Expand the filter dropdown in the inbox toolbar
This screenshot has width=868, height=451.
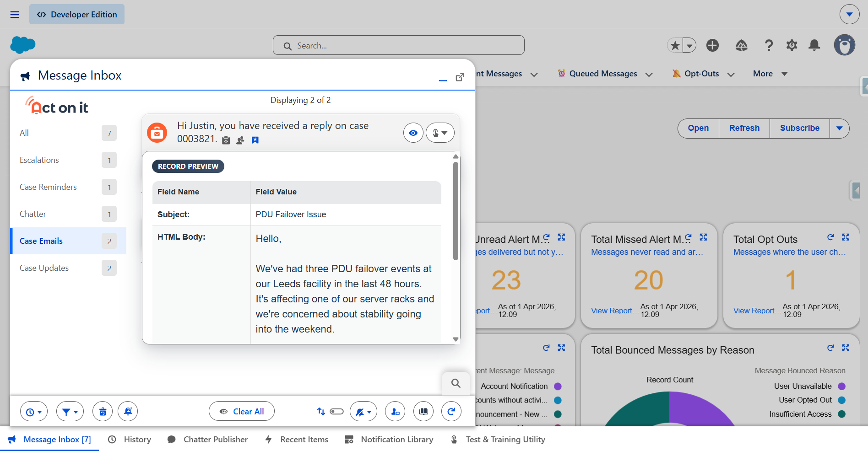pos(70,411)
